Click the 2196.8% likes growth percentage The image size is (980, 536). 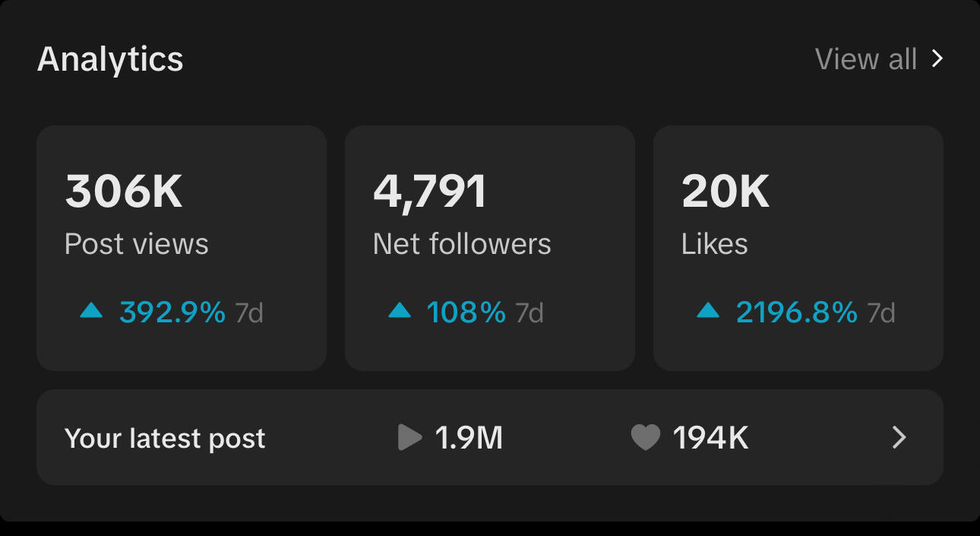797,312
